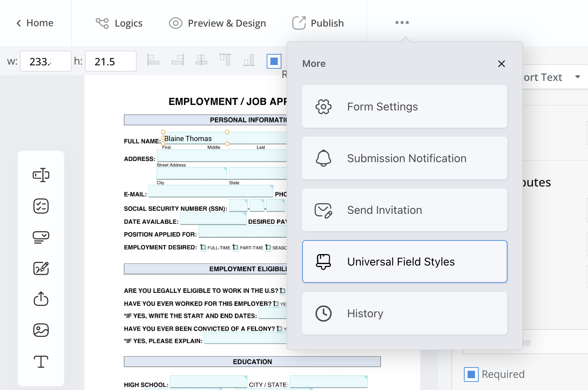Select the signature field tool
Screen dimensions: 588x390
pos(41,268)
